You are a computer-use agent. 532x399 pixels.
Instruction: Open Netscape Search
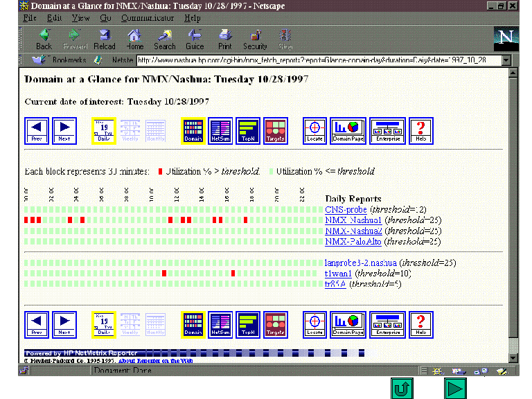(x=164, y=38)
